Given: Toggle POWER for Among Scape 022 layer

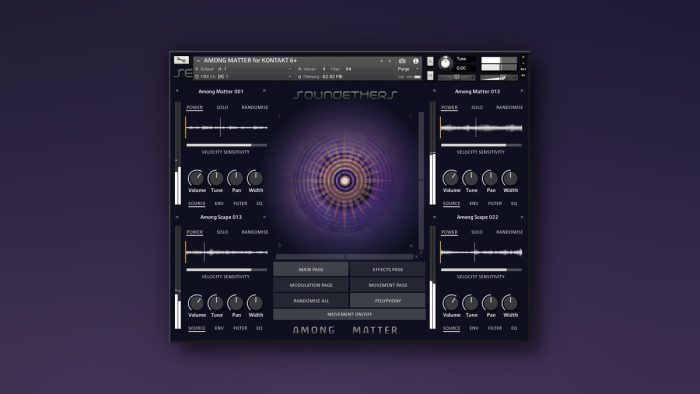Looking at the screenshot, I should click(x=449, y=232).
